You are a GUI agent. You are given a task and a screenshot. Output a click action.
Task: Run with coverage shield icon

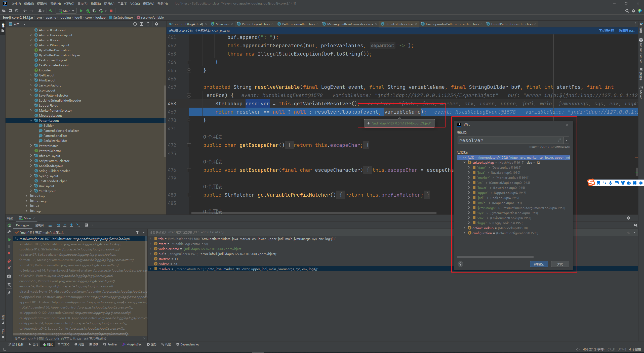tap(94, 11)
